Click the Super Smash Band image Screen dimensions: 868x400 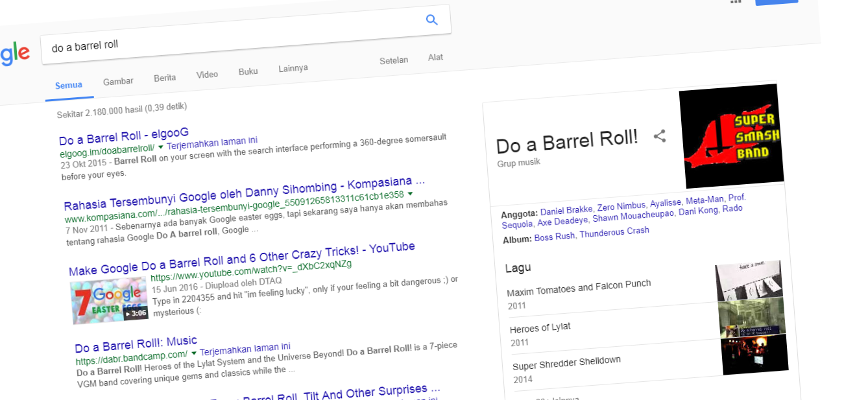732,137
